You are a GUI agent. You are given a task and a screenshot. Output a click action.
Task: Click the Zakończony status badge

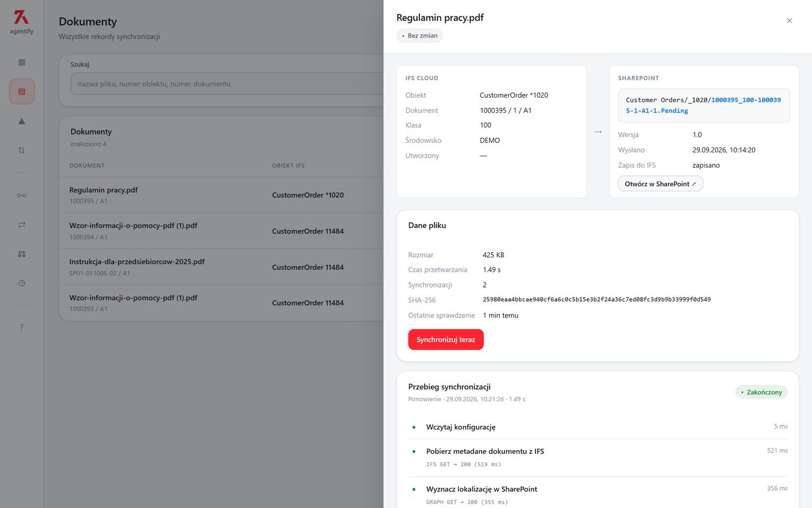(761, 392)
